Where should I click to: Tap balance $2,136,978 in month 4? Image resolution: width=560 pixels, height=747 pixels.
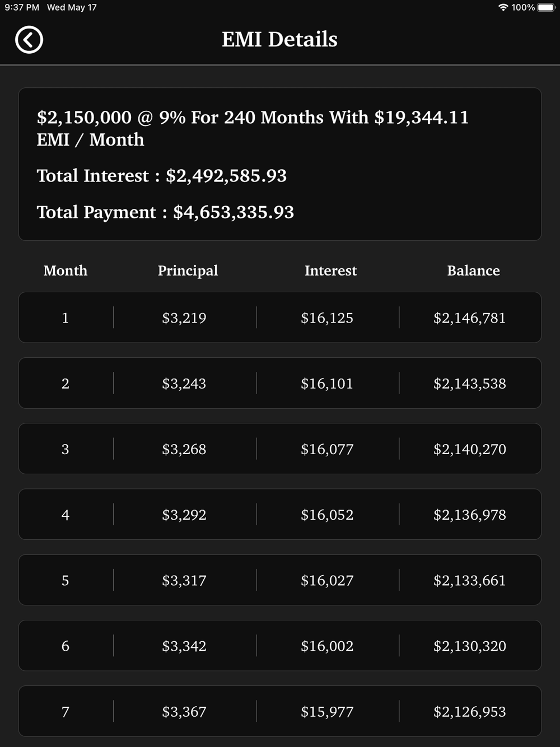[x=470, y=515]
